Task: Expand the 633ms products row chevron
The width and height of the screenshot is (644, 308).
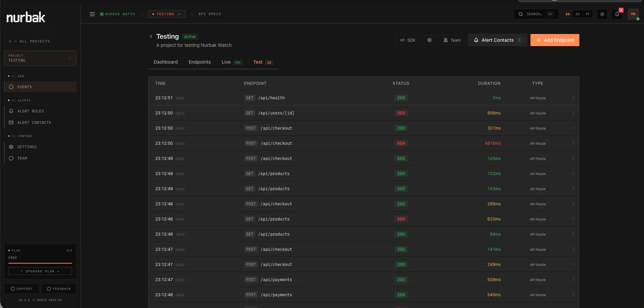Action: [x=573, y=219]
